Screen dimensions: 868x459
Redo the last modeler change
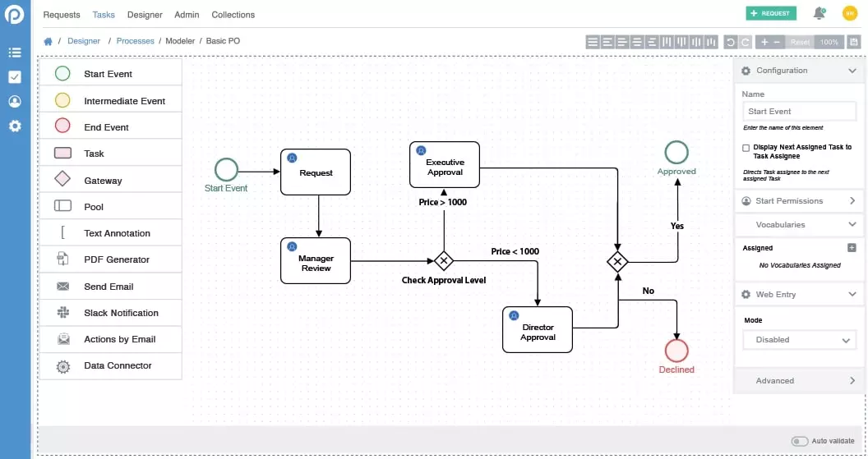coord(745,42)
